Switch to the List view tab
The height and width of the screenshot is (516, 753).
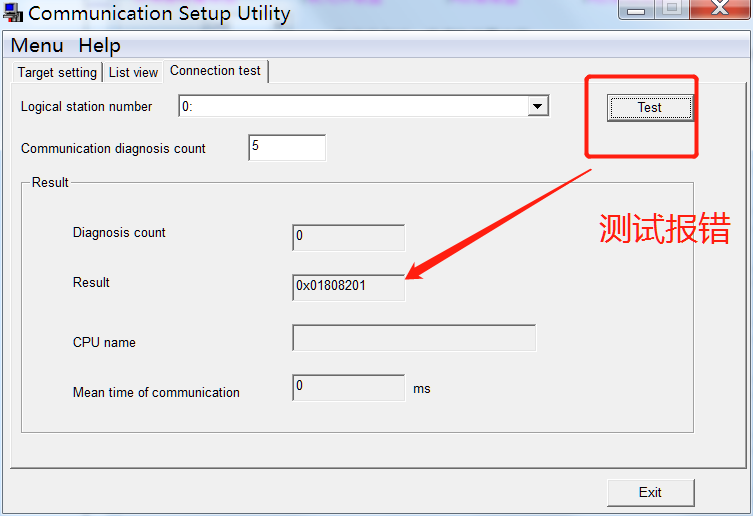133,73
